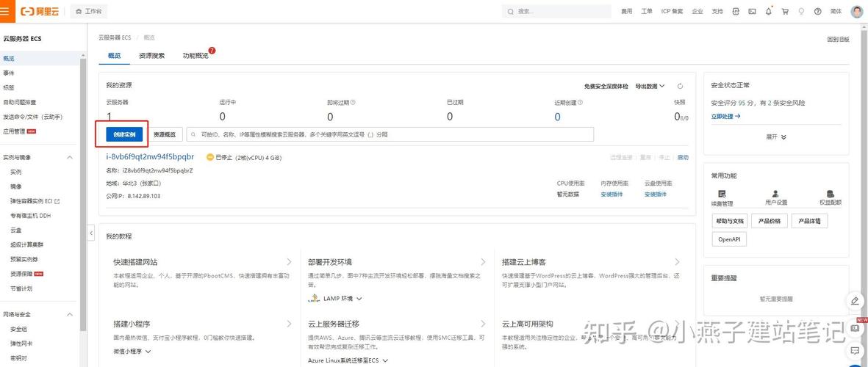Open the shopping cart
Viewport: 868px width, 367px height.
coord(784,11)
